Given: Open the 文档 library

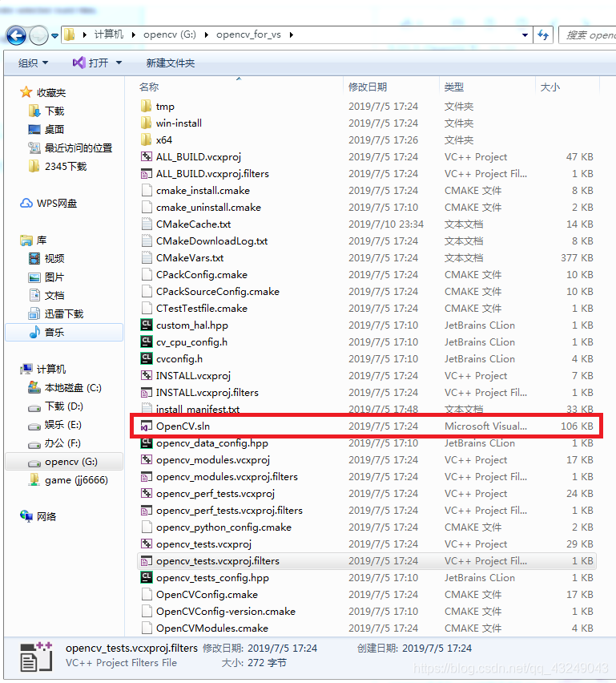Looking at the screenshot, I should tap(46, 295).
